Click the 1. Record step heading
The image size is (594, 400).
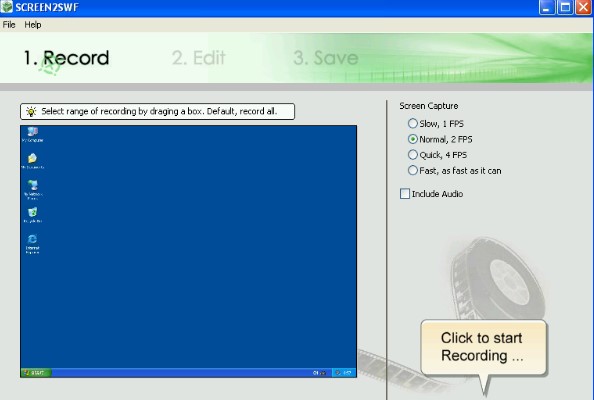(x=66, y=58)
